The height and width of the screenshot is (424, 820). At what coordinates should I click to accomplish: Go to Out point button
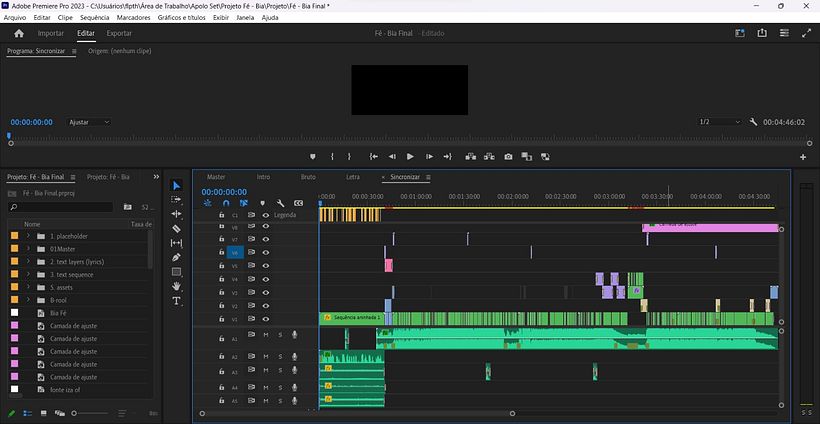pyautogui.click(x=447, y=156)
